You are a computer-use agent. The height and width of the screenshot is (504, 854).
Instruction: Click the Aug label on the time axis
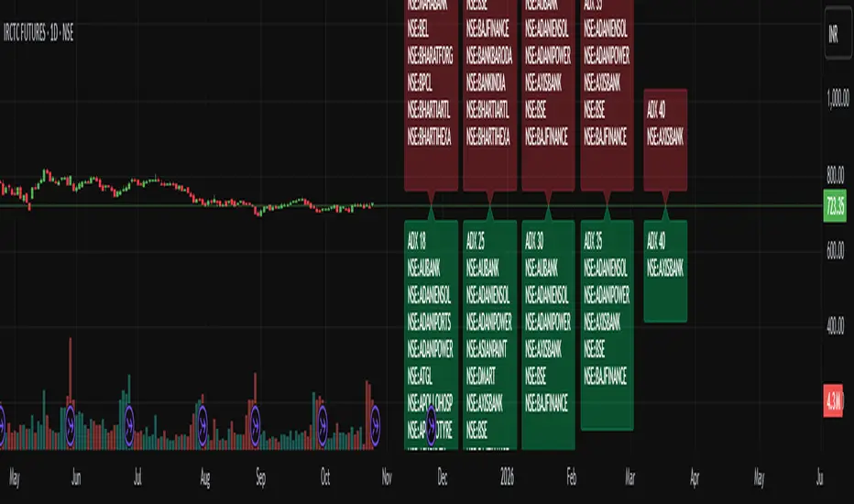[x=204, y=478]
